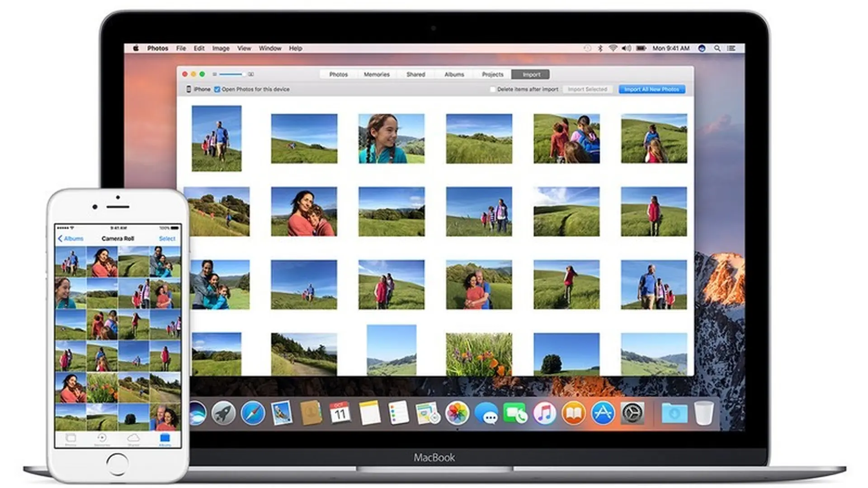This screenshot has height=488, width=868.
Task: Click the Time Machine menu bar icon
Action: click(587, 48)
